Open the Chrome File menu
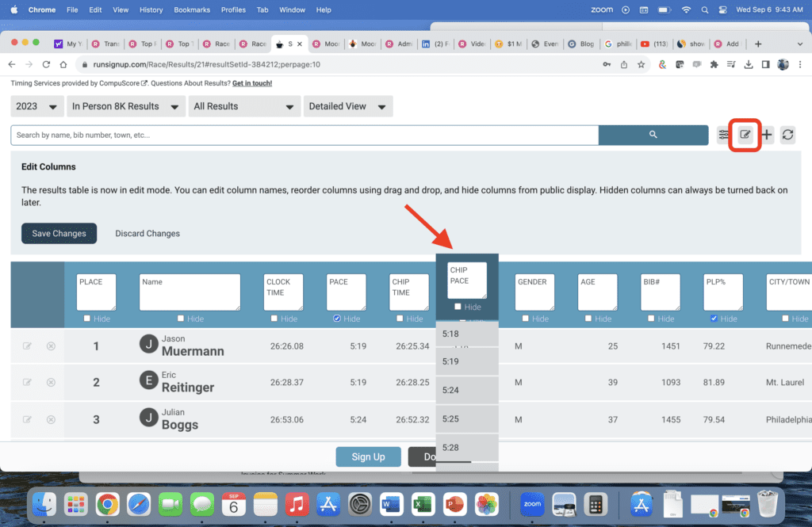 pyautogui.click(x=72, y=10)
